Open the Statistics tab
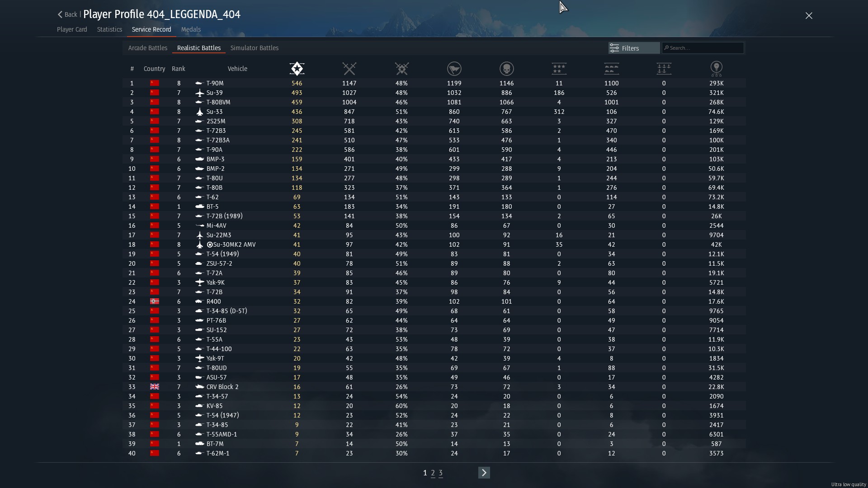The height and width of the screenshot is (488, 868). tap(109, 29)
